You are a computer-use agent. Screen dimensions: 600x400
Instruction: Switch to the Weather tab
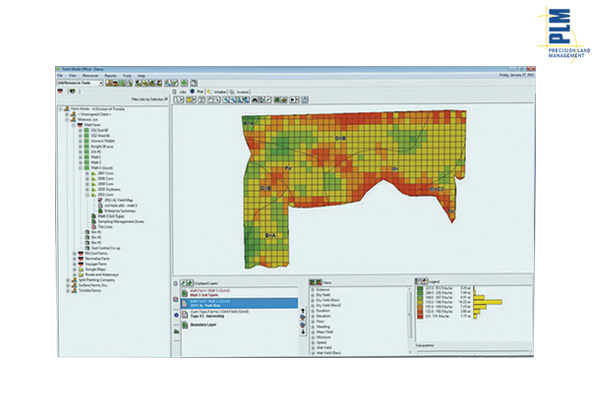217,92
